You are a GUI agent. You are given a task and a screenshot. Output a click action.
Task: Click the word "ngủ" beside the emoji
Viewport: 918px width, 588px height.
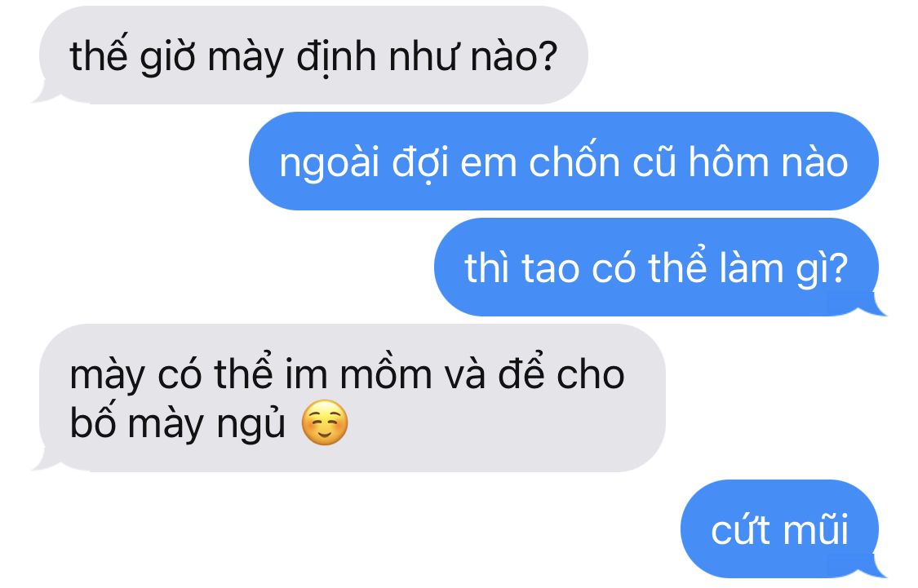tap(251, 423)
